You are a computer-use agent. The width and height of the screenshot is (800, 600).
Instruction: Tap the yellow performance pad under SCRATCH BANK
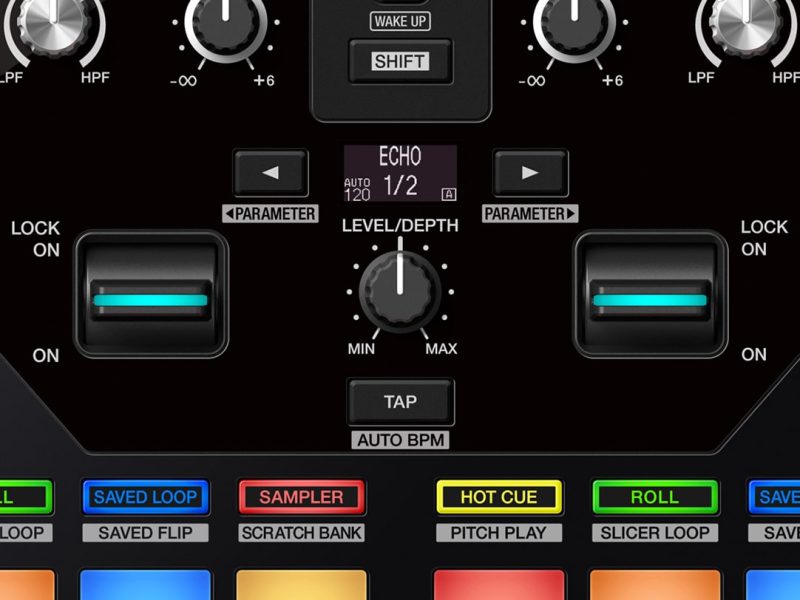pyautogui.click(x=302, y=585)
